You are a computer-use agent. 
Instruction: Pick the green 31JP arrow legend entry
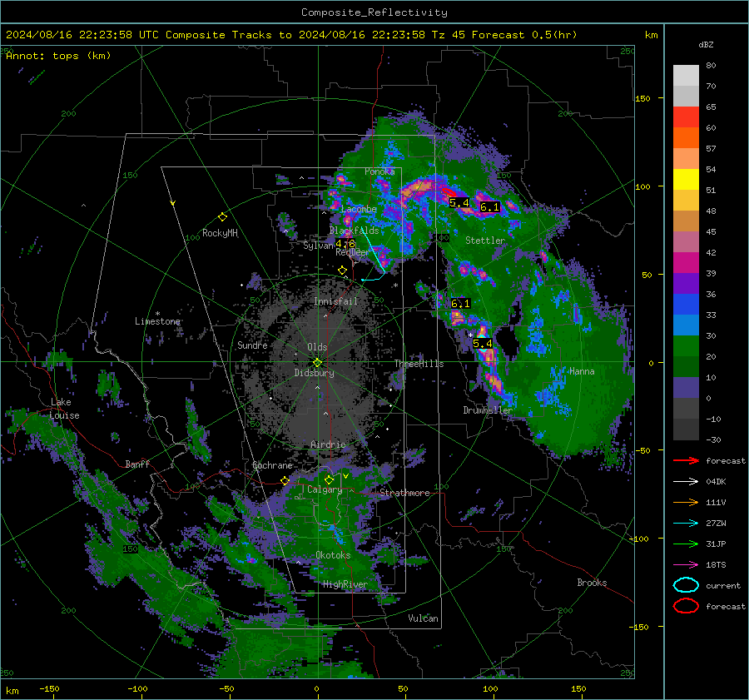pyautogui.click(x=686, y=544)
